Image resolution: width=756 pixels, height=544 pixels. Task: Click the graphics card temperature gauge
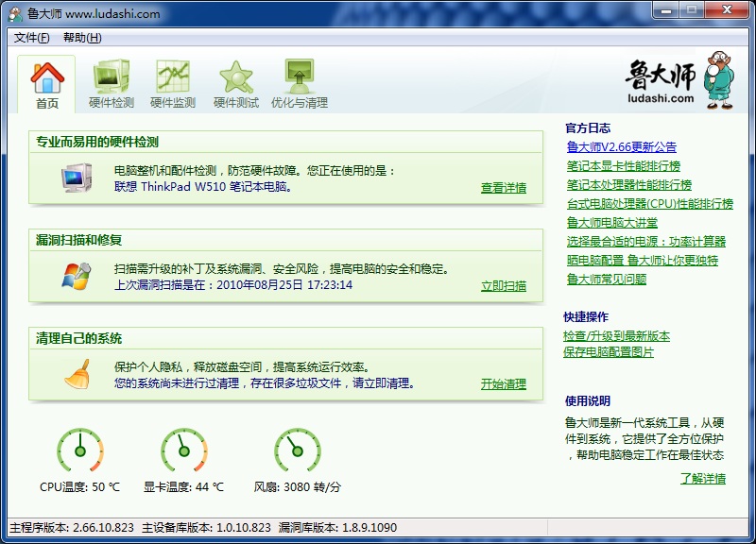183,450
